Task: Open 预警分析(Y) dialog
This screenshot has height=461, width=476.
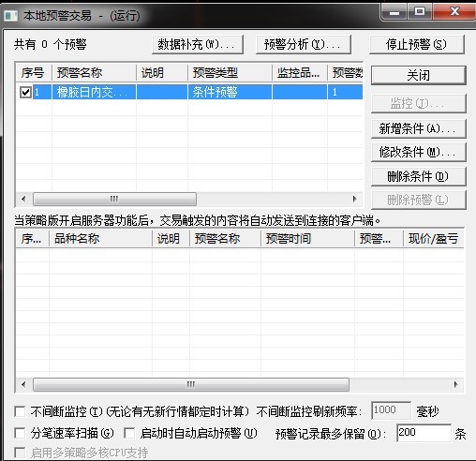Action: pos(303,45)
